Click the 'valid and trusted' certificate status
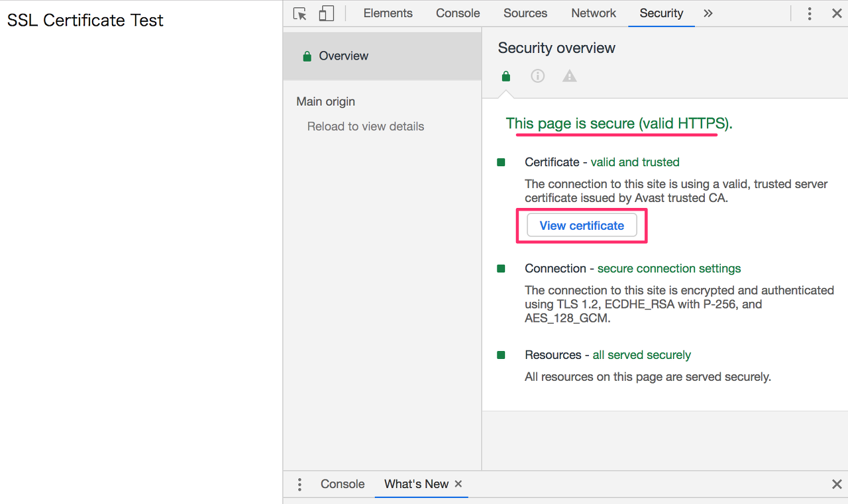The height and width of the screenshot is (504, 848). (x=635, y=162)
